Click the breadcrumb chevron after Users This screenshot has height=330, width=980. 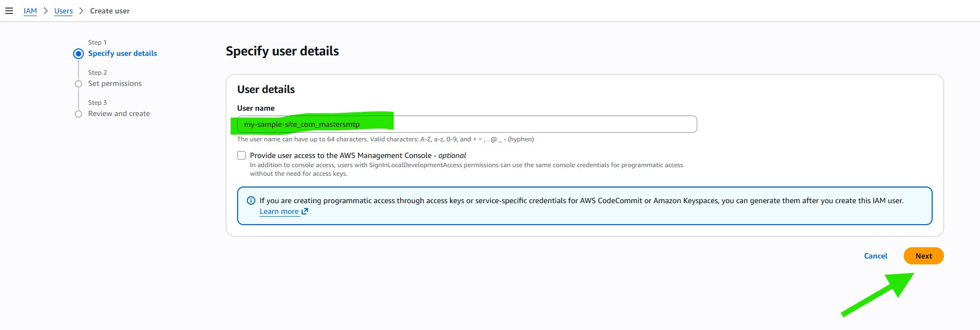point(81,11)
